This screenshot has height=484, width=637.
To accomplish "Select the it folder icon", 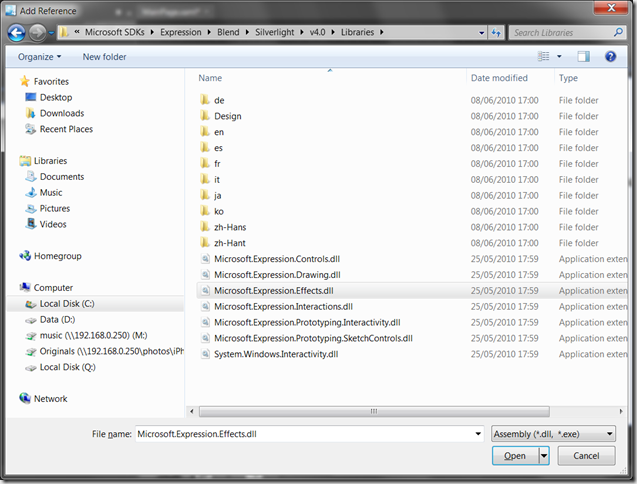I will (x=205, y=179).
